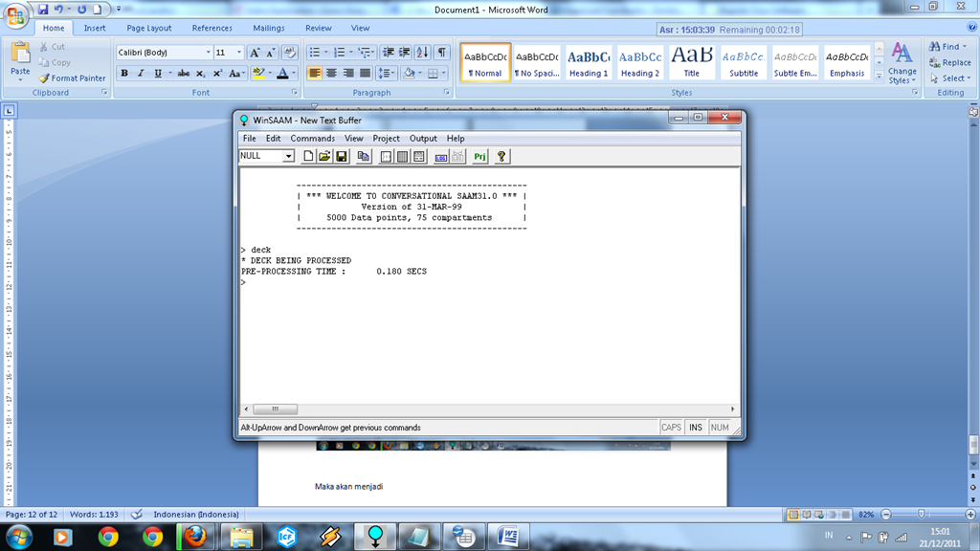Viewport: 980px width, 551px height.
Task: Open the Windows Start menu
Action: click(x=19, y=537)
